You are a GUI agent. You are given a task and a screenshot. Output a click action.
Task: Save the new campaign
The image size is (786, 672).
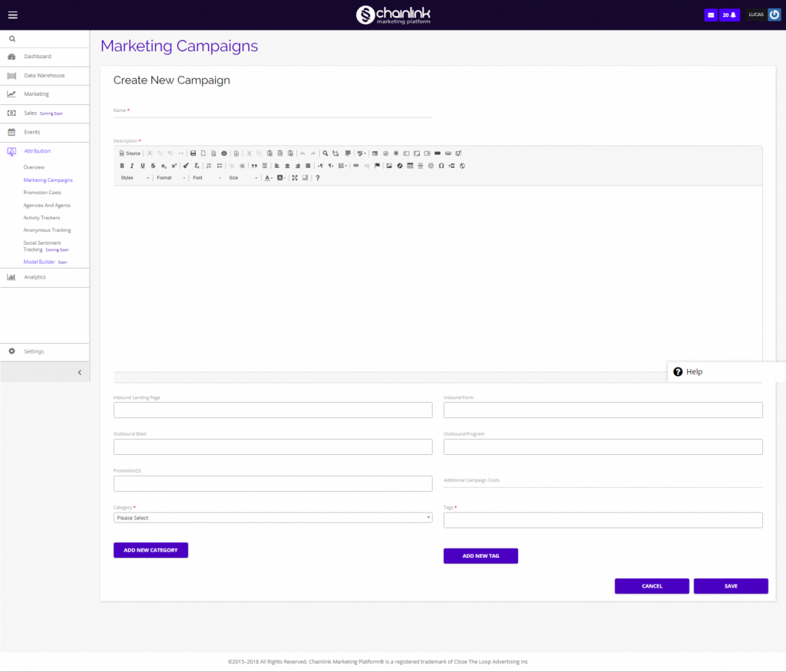click(731, 586)
